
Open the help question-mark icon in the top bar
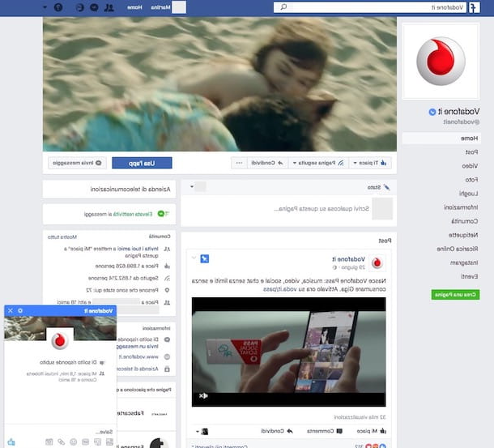click(58, 7)
